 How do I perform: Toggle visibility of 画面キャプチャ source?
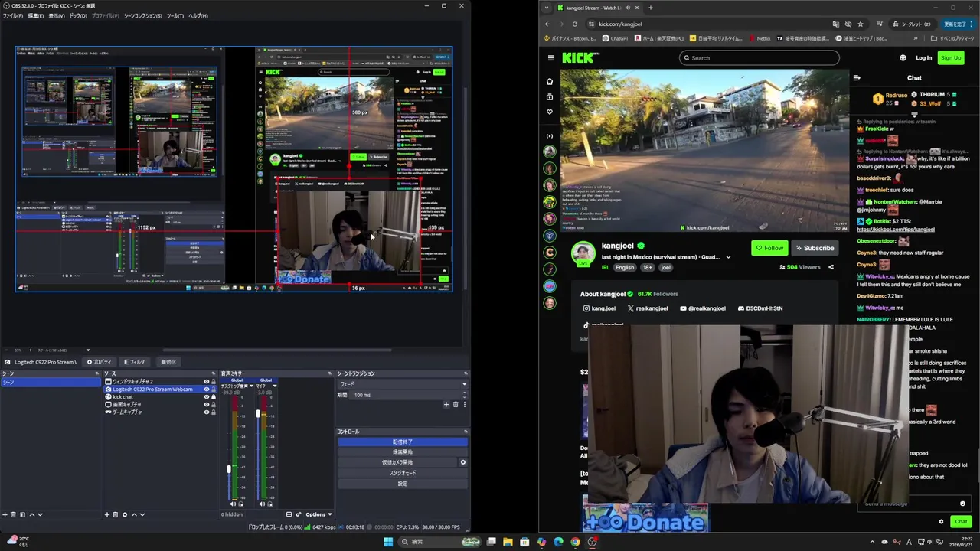coord(206,404)
